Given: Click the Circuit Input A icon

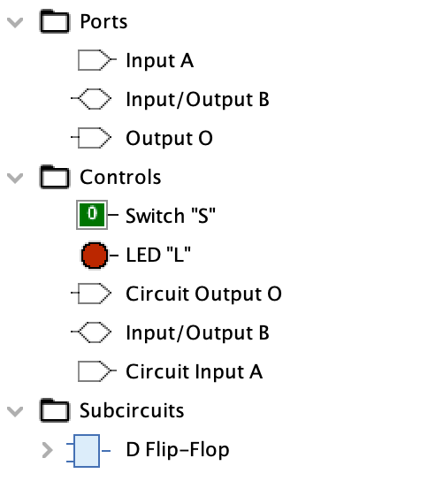Looking at the screenshot, I should point(96,371).
